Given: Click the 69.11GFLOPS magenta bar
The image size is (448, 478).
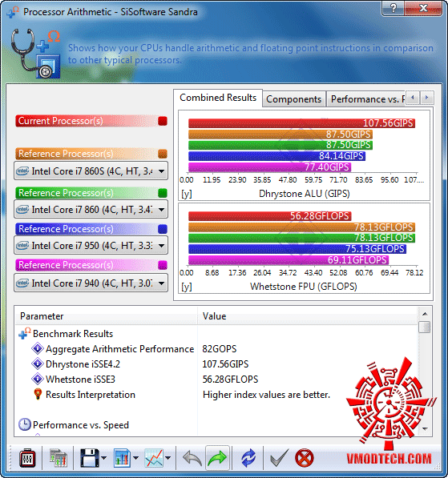Looking at the screenshot, I should coord(289,260).
